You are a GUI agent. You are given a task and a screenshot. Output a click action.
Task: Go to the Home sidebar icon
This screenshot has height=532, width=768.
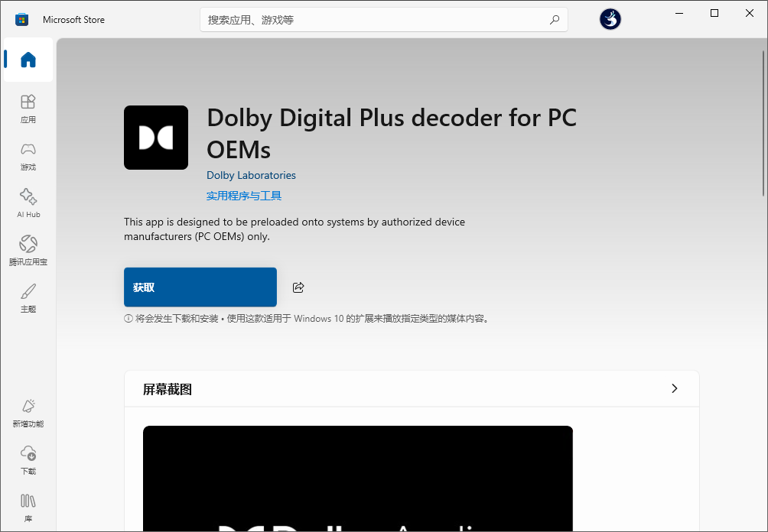[x=28, y=60]
